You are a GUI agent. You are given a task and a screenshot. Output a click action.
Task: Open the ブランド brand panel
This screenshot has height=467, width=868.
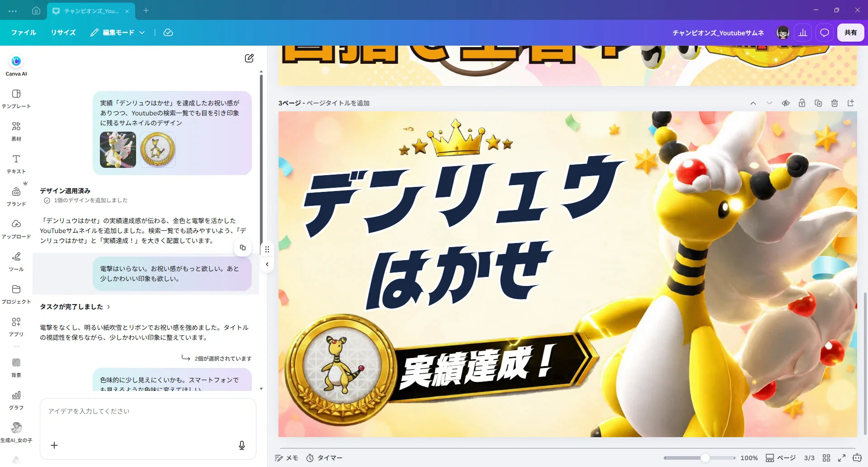[16, 196]
